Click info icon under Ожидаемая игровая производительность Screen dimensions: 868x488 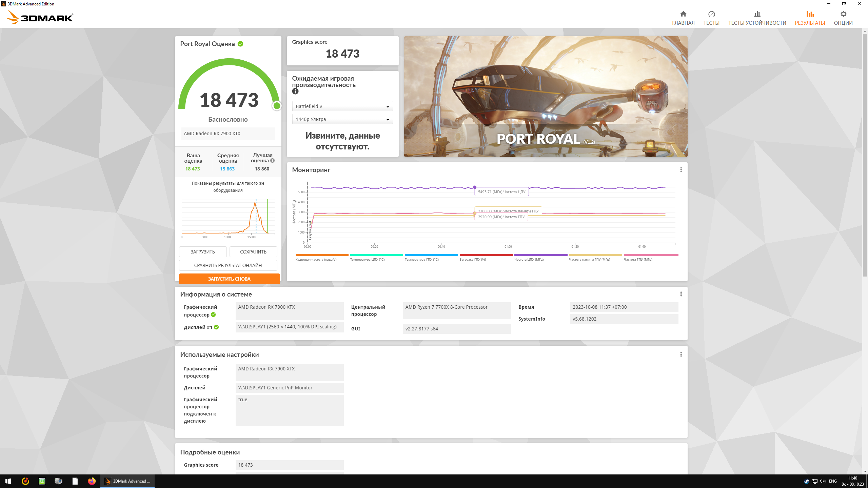(295, 91)
